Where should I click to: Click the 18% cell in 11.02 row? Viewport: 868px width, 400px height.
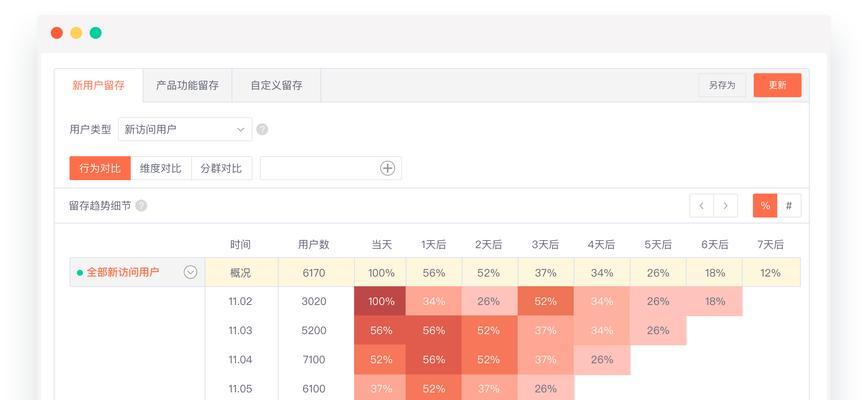(x=715, y=301)
